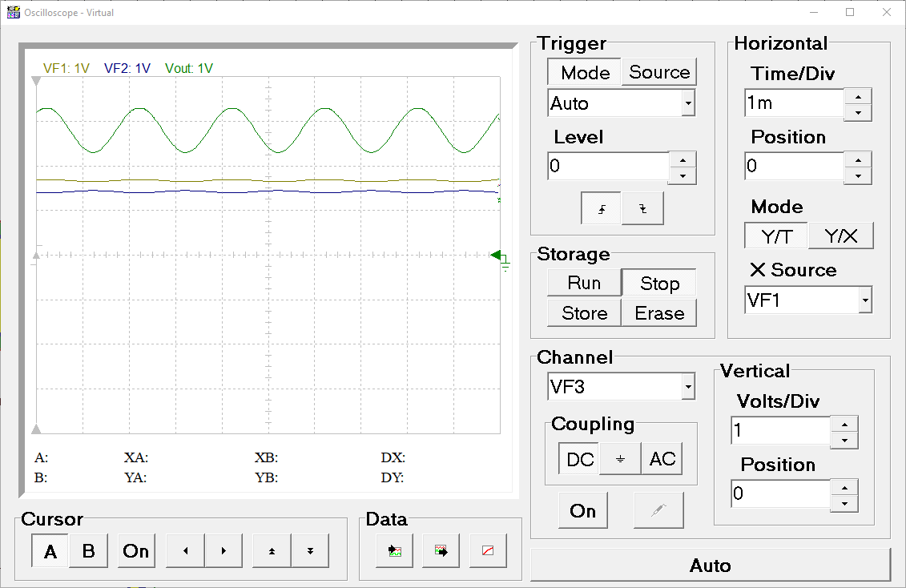Increase Time/Div with up stepper arrow
The height and width of the screenshot is (588, 906).
(x=858, y=95)
